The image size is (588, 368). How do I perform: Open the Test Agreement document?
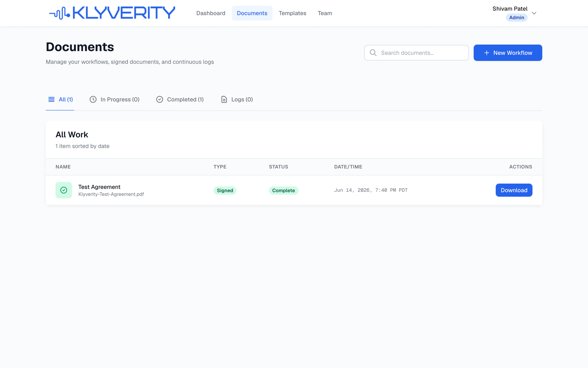click(x=99, y=187)
